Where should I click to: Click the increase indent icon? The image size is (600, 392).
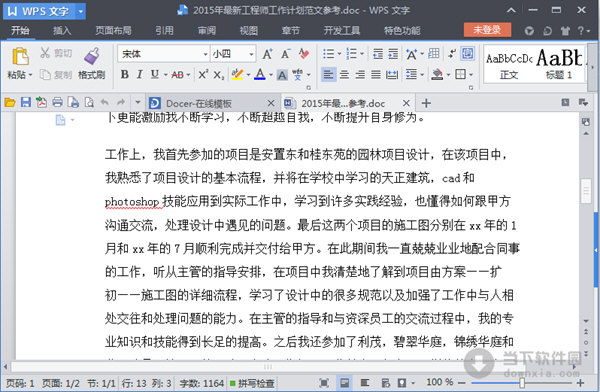click(x=393, y=54)
